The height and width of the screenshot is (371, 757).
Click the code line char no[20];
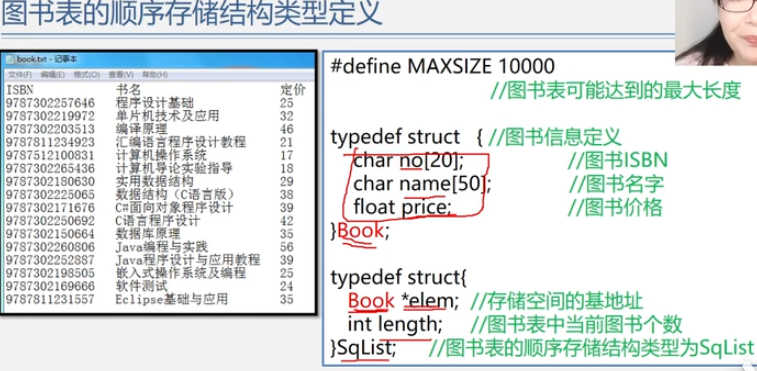(408, 161)
